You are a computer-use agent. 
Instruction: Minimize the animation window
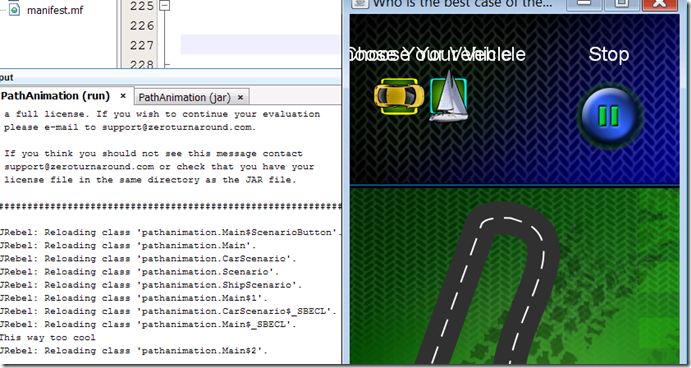[x=584, y=4]
